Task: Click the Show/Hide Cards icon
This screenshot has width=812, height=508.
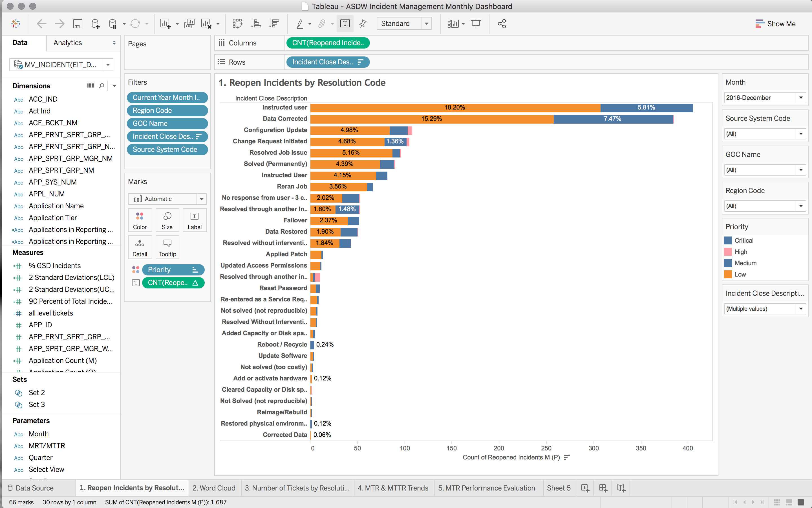Action: click(453, 23)
